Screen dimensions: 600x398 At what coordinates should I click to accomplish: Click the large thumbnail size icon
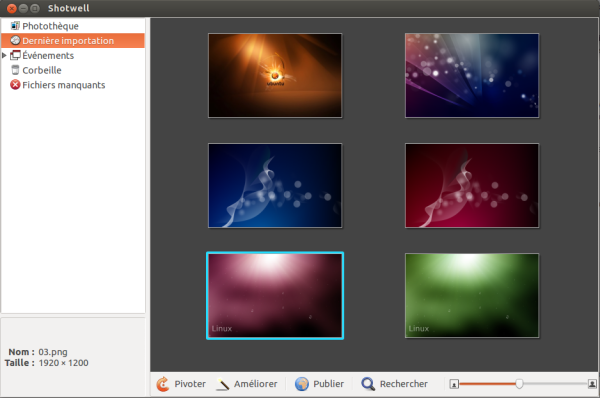pos(592,383)
